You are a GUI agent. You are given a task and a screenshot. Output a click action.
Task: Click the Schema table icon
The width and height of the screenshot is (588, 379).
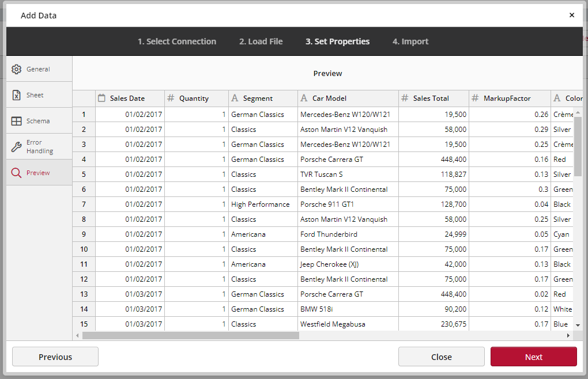pyautogui.click(x=17, y=121)
